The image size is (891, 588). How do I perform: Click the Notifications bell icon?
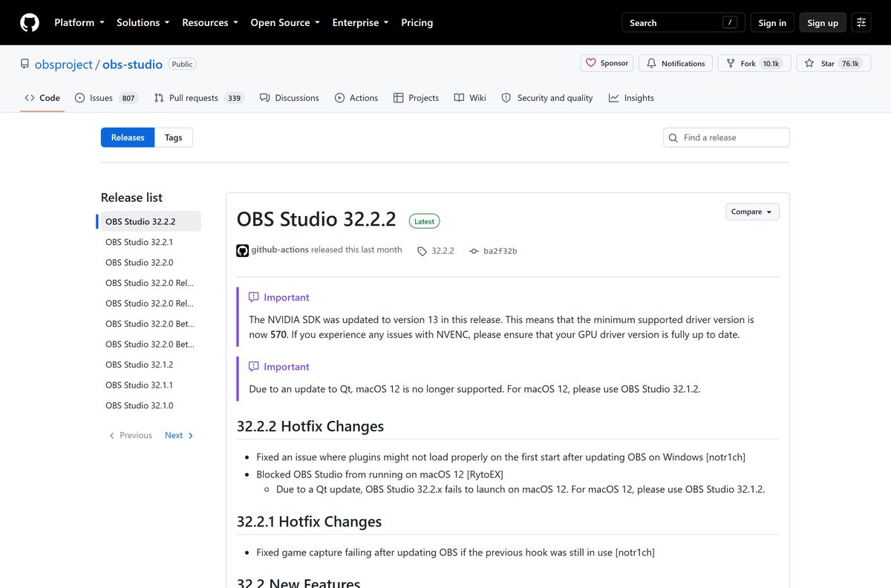652,63
